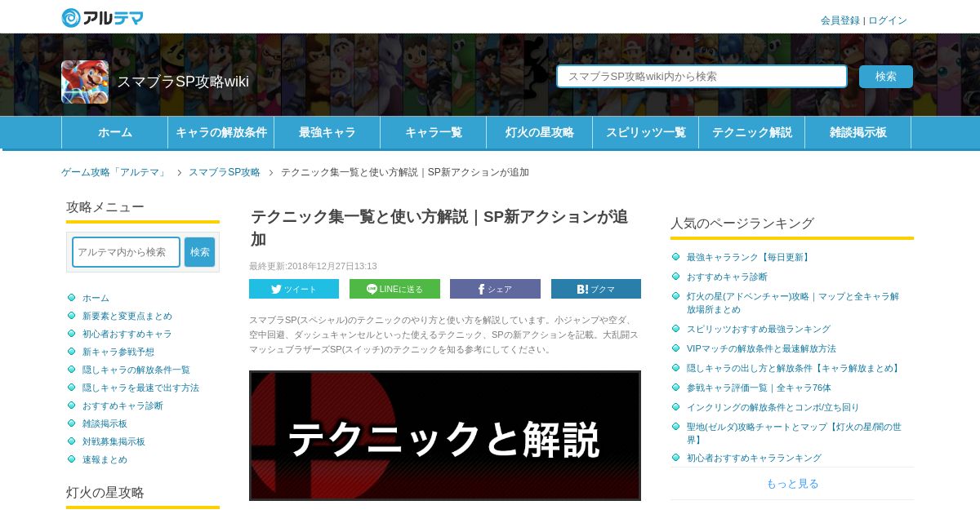Open 対戦募集掲示板 sidebar link
The height and width of the screenshot is (514, 980).
point(114,441)
